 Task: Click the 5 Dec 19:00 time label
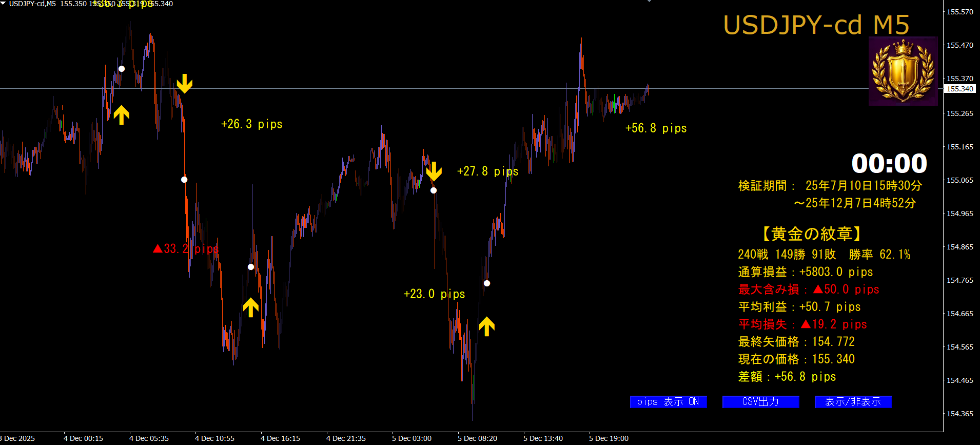609,438
